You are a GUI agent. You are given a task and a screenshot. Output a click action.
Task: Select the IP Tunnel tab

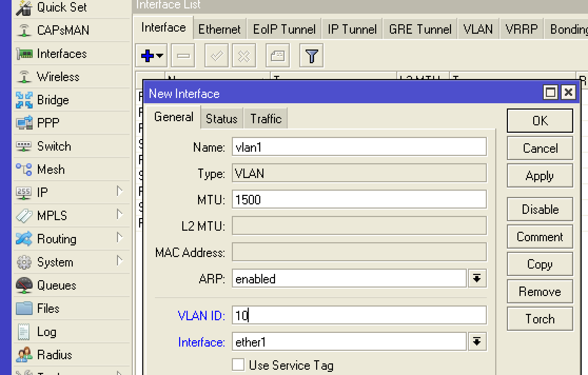(x=352, y=29)
